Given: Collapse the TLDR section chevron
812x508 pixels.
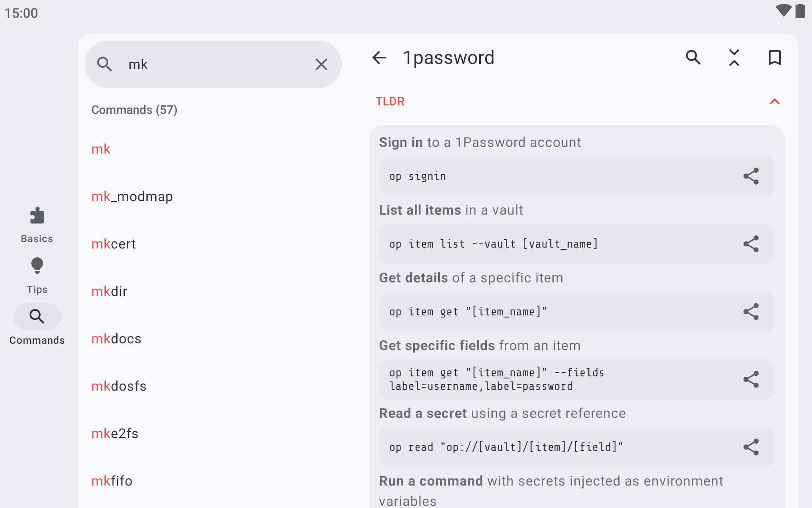Looking at the screenshot, I should click(x=775, y=102).
